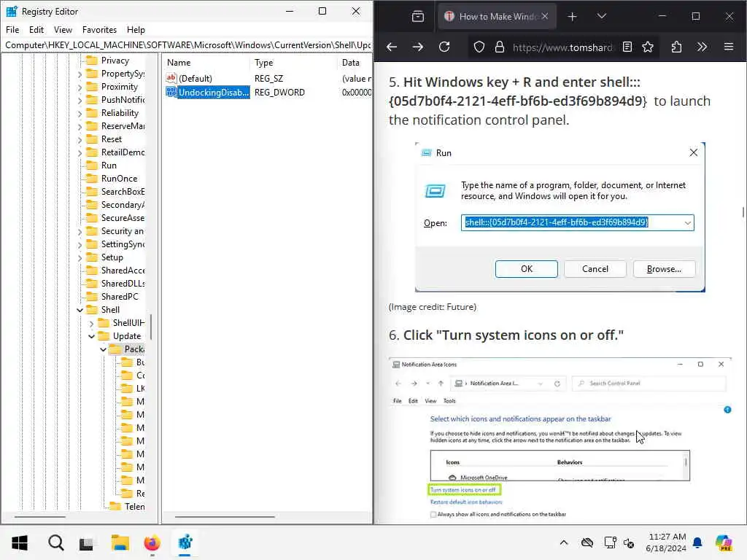Expand the Reliability registry key
747x560 pixels.
click(x=80, y=113)
